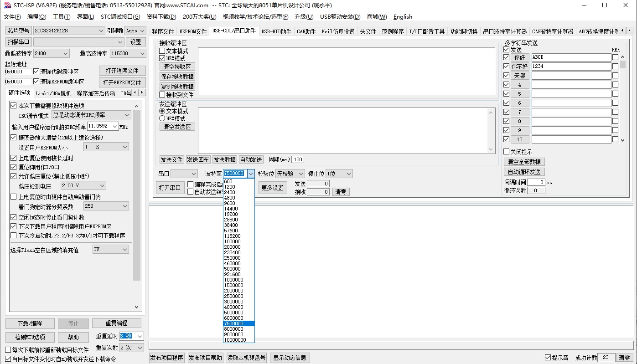Open 低压检测电压 2.00 V dropdown

[83, 185]
